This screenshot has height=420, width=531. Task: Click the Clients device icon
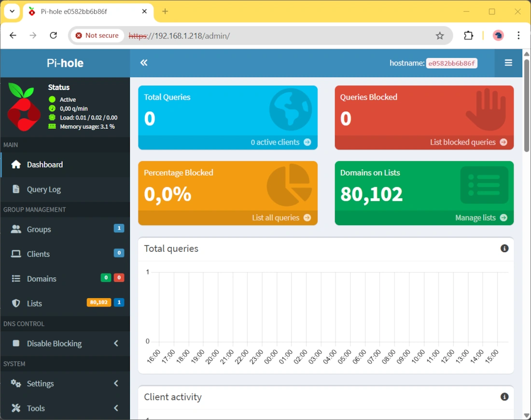(17, 254)
